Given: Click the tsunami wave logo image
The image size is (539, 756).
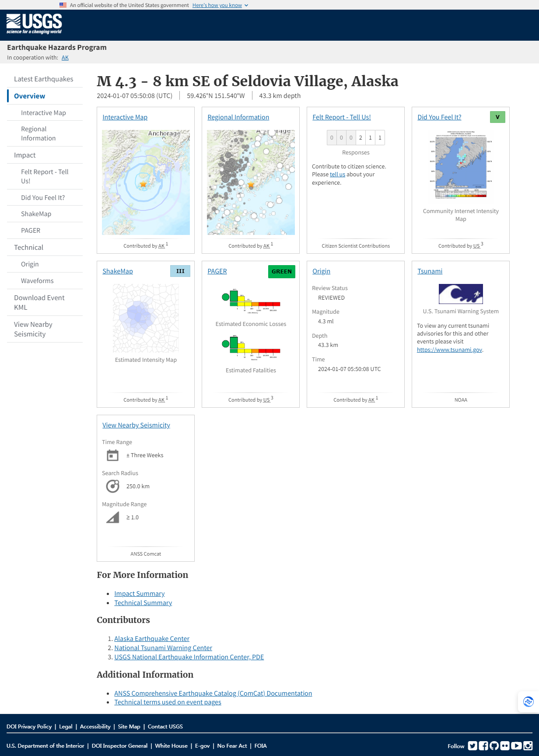Looking at the screenshot, I should (461, 294).
